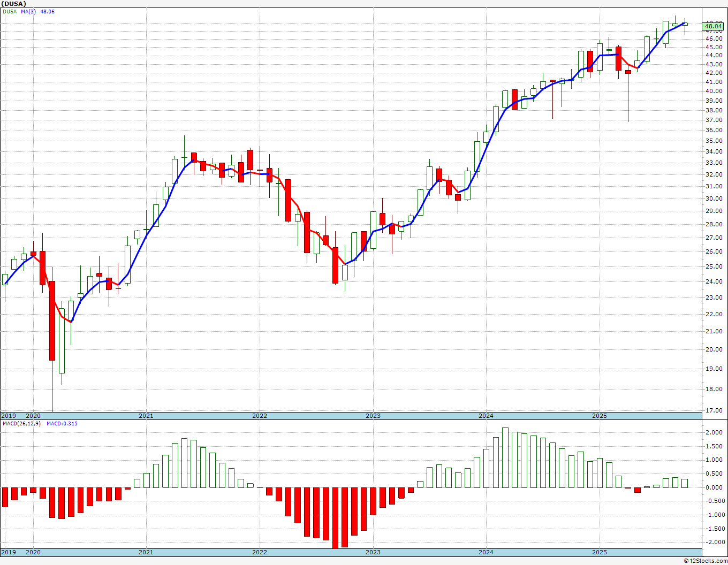This screenshot has height=565, width=728.
Task: Click the 30.00 price axis label
Action: click(x=714, y=198)
